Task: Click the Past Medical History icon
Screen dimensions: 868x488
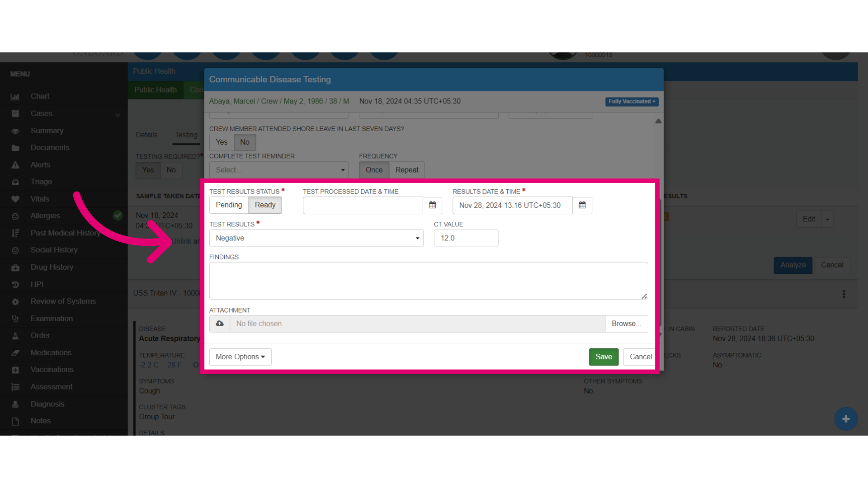Action: coord(15,233)
